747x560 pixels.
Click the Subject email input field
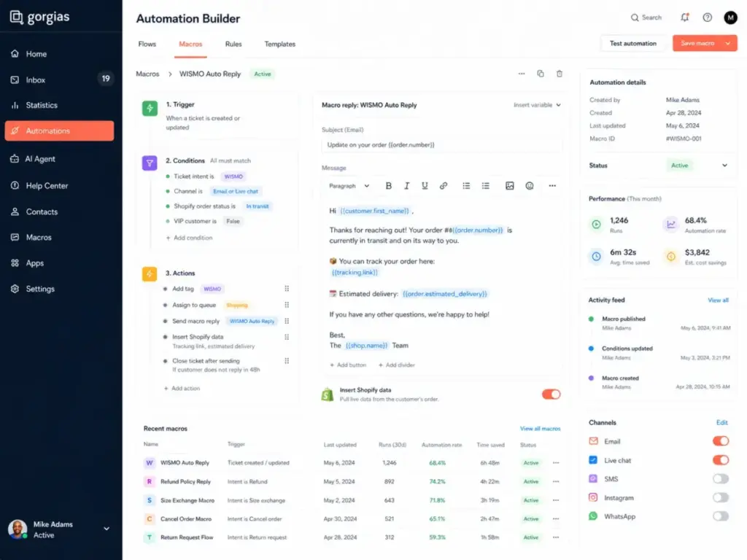pos(441,145)
